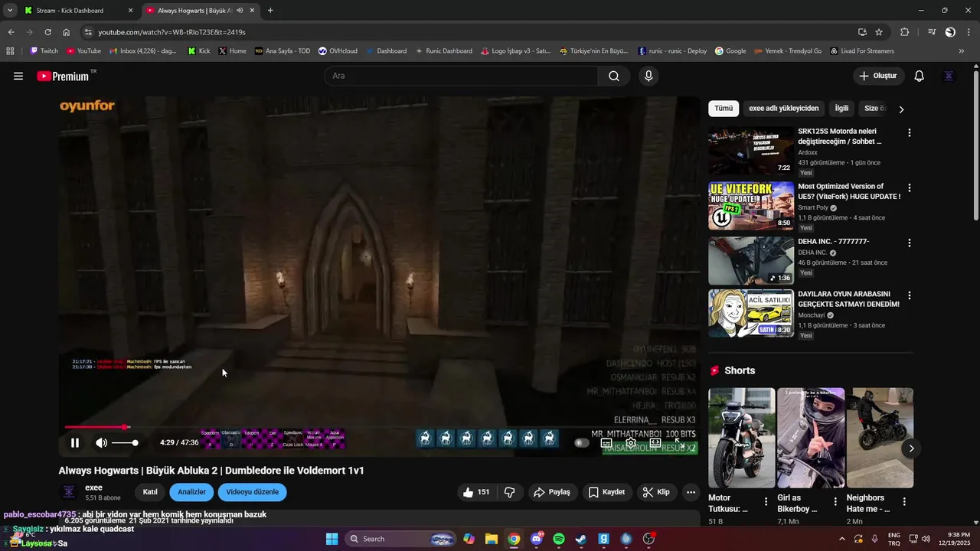
Task: Open Discord from the taskbar
Action: tap(537, 539)
